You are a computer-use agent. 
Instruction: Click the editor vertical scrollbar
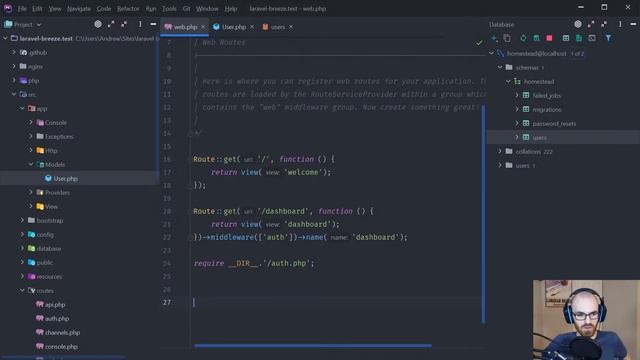tap(484, 214)
